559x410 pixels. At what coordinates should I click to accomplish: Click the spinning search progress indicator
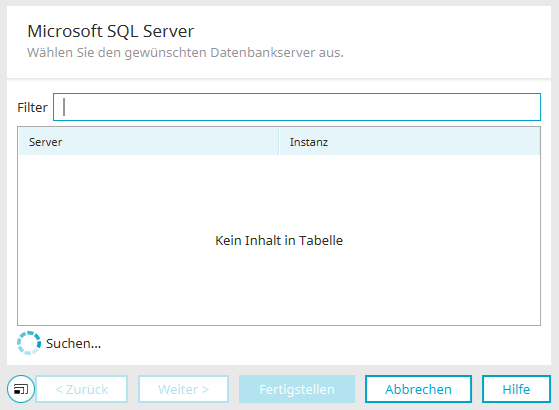[x=29, y=343]
